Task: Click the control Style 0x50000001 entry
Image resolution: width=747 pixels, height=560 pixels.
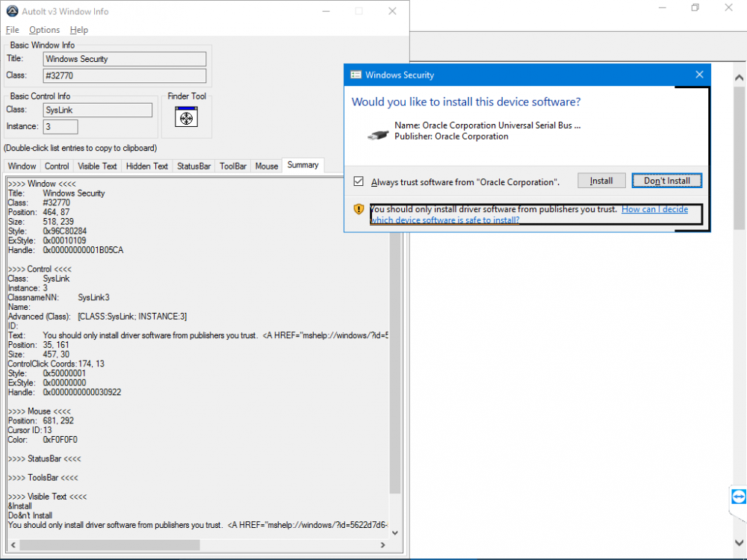Action: 46,373
